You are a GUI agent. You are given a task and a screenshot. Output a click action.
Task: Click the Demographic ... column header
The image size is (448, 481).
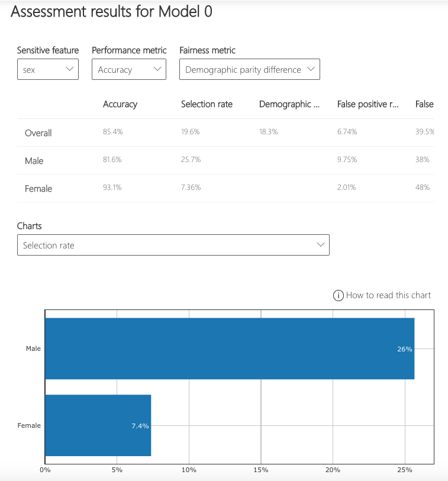289,104
